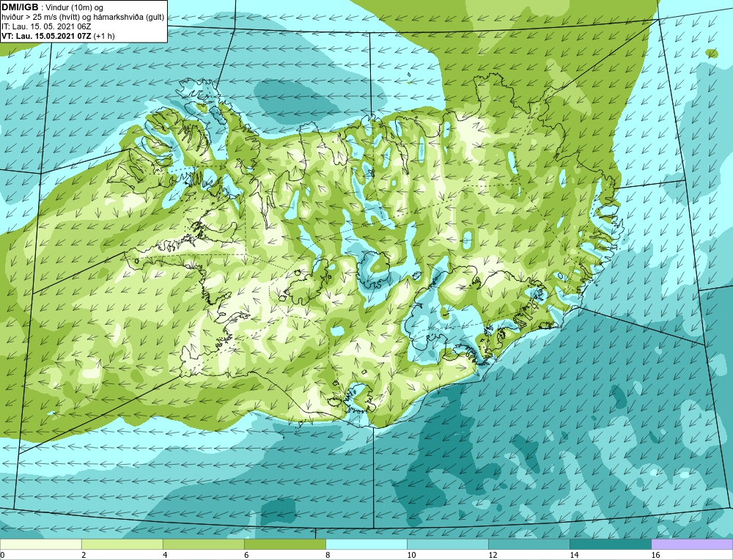This screenshot has height=560, width=733.
Task: Click the 0–2 m/s pale legend swatch
Action: click(x=40, y=544)
